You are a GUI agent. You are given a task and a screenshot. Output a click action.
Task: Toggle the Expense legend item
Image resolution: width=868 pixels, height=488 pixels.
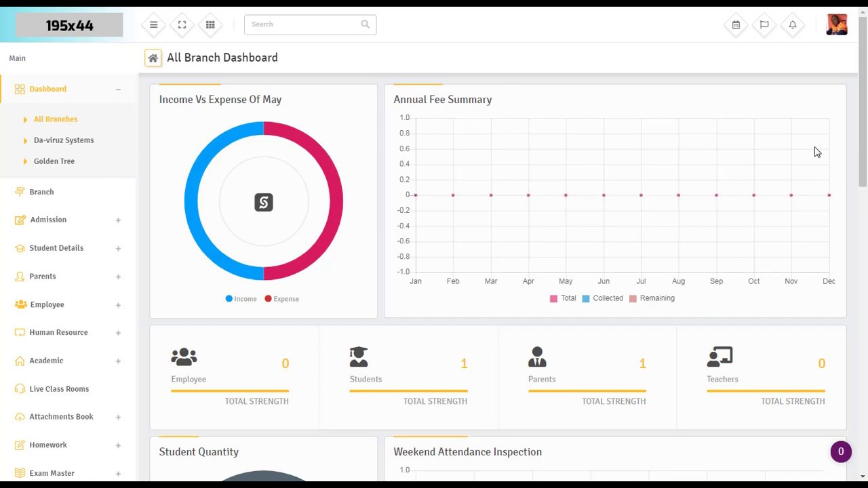coord(281,298)
